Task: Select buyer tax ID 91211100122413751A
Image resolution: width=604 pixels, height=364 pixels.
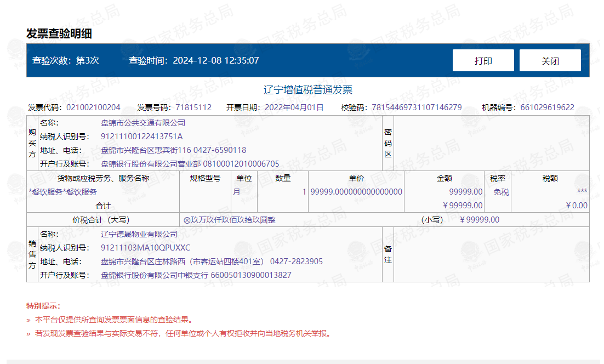Action: [142, 136]
